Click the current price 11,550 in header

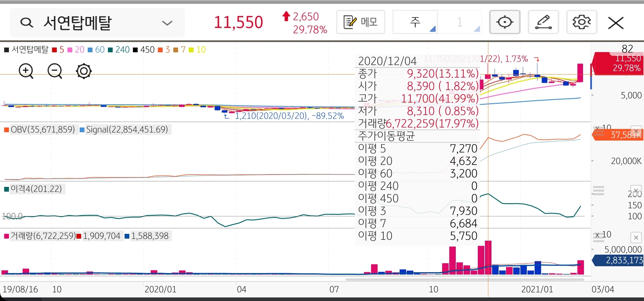238,22
